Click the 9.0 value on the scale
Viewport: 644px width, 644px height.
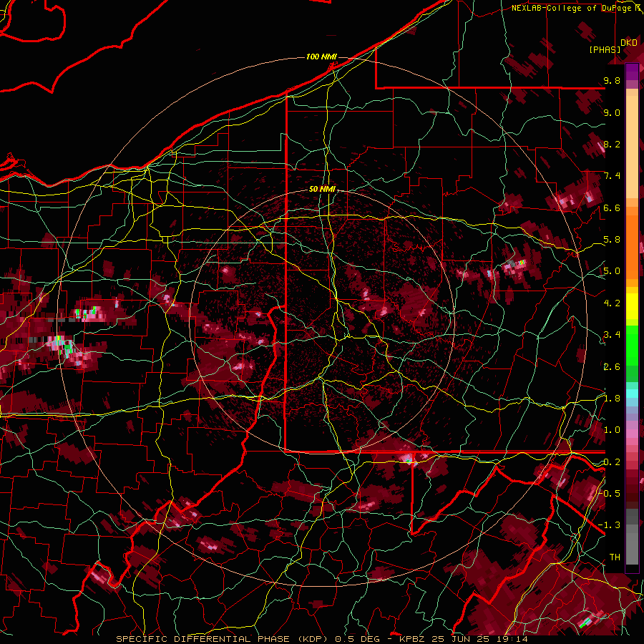click(612, 112)
